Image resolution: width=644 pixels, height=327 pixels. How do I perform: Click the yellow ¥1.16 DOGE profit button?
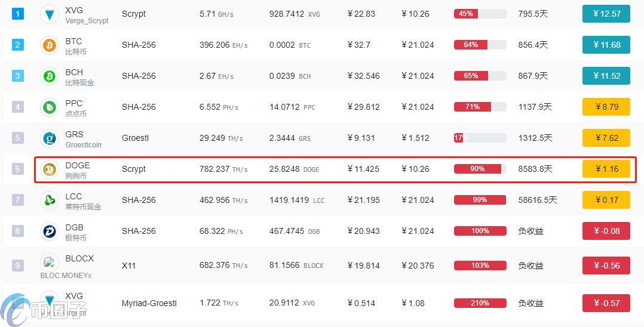(x=606, y=169)
